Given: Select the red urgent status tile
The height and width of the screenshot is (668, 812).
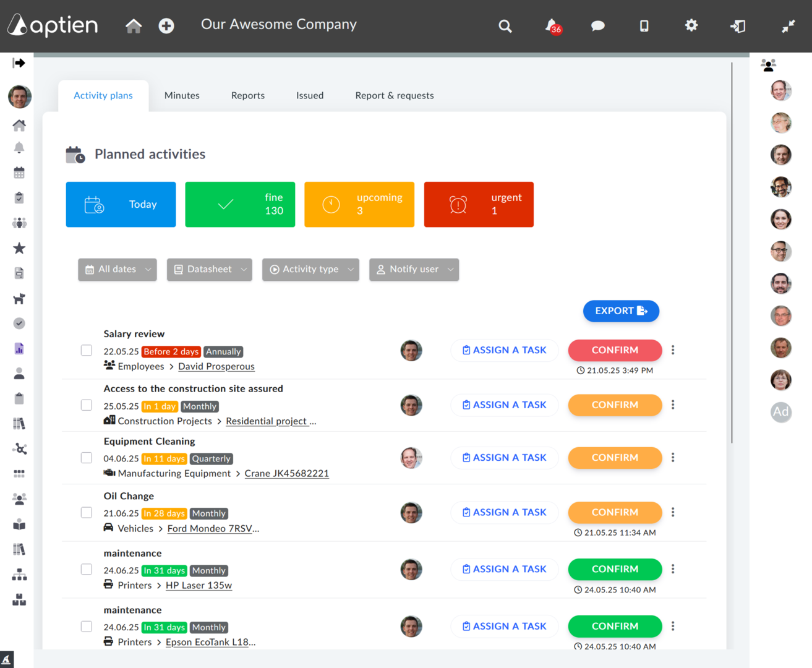Looking at the screenshot, I should click(x=479, y=204).
